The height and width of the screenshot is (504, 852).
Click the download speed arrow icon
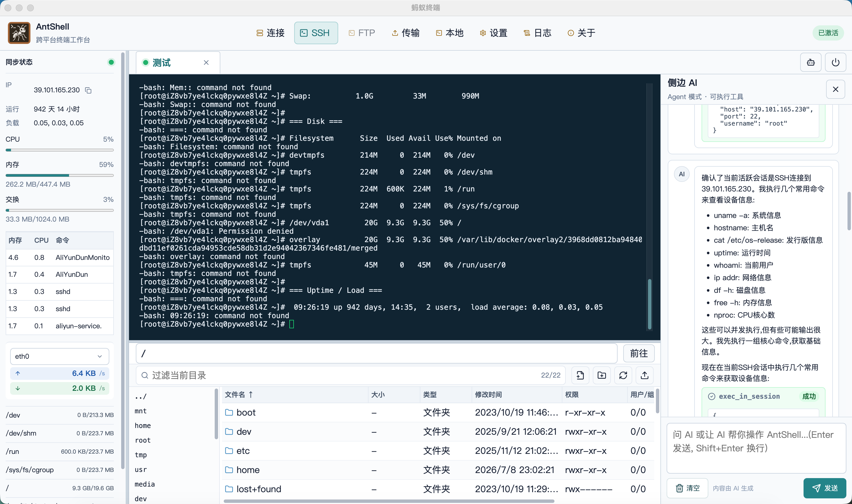point(18,388)
